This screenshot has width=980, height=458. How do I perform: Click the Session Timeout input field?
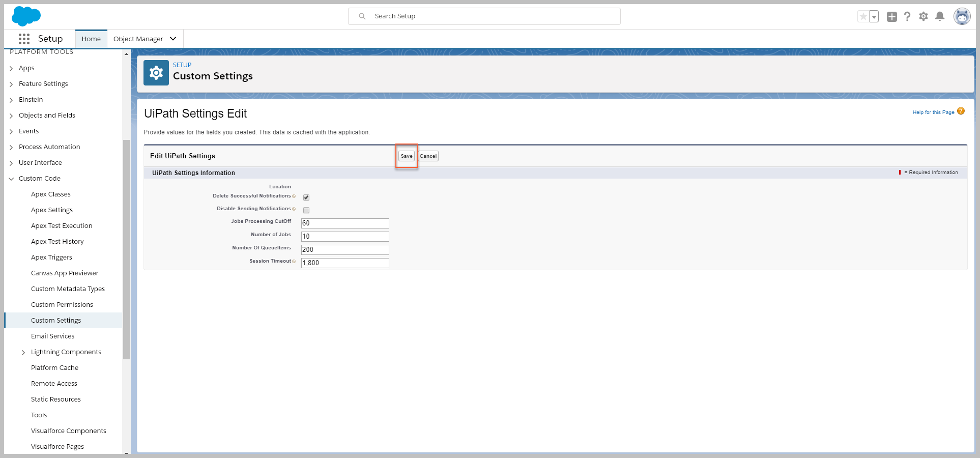click(345, 263)
